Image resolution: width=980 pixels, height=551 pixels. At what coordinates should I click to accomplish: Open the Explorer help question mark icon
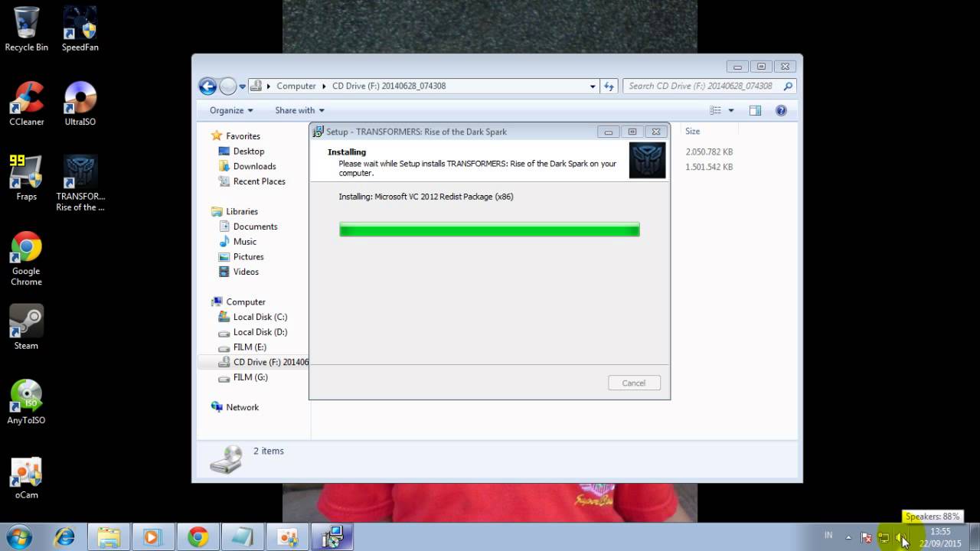pos(781,110)
